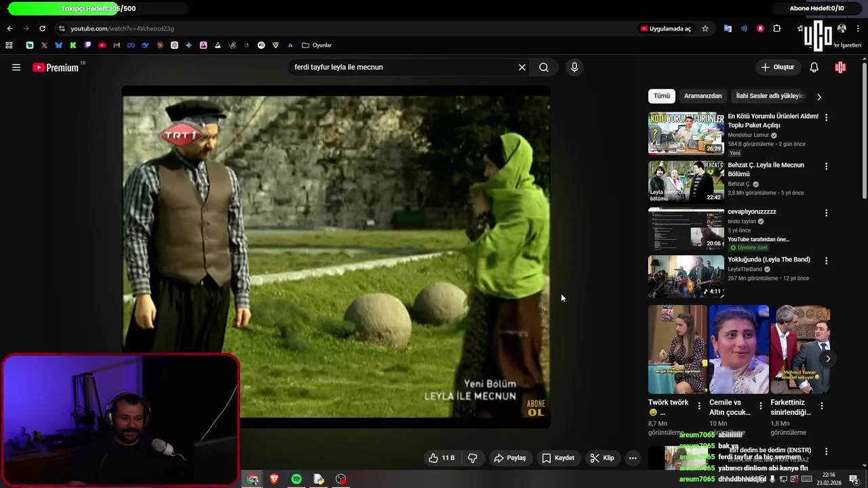Open the Mendebur Lemur channel name
Viewport: 868px width, 488px height.
point(749,135)
